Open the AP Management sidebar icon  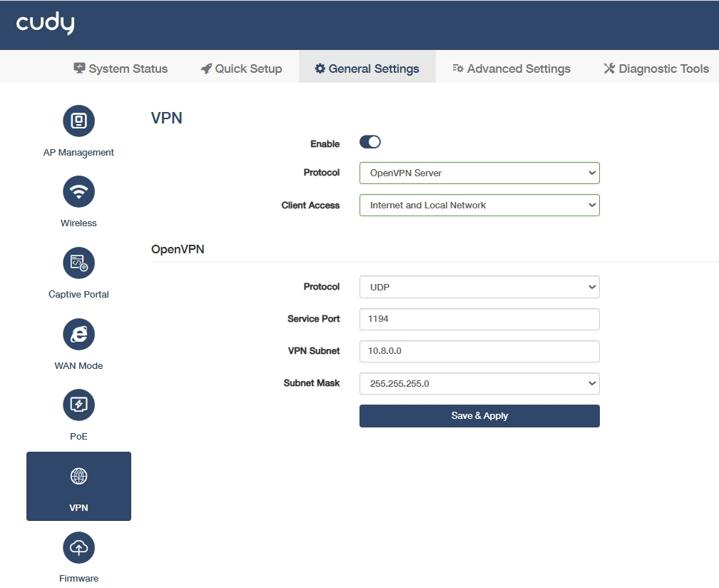pyautogui.click(x=79, y=121)
